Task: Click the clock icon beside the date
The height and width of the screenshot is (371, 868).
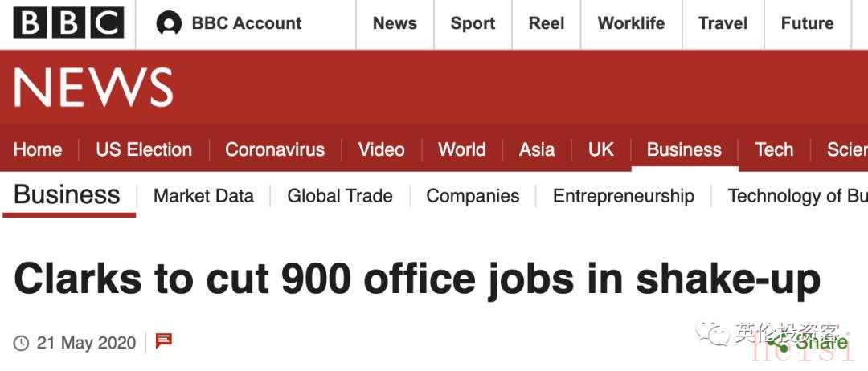Action: click(x=22, y=343)
